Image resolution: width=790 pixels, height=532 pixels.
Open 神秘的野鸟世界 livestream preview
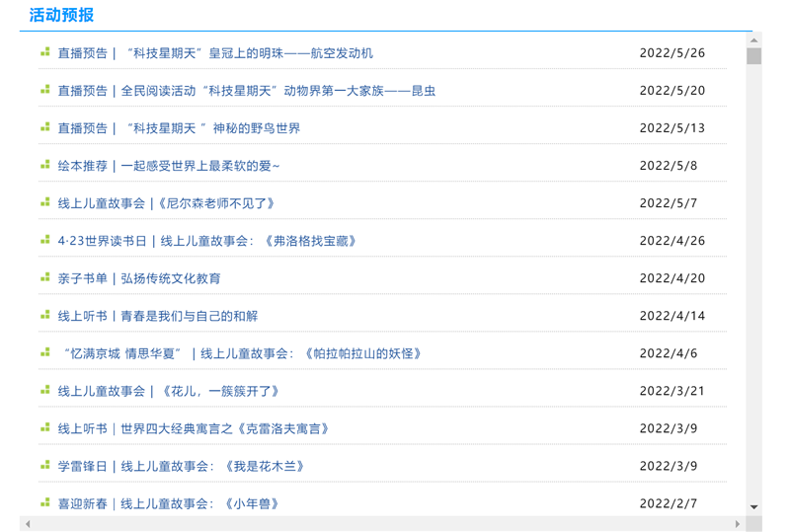(179, 128)
